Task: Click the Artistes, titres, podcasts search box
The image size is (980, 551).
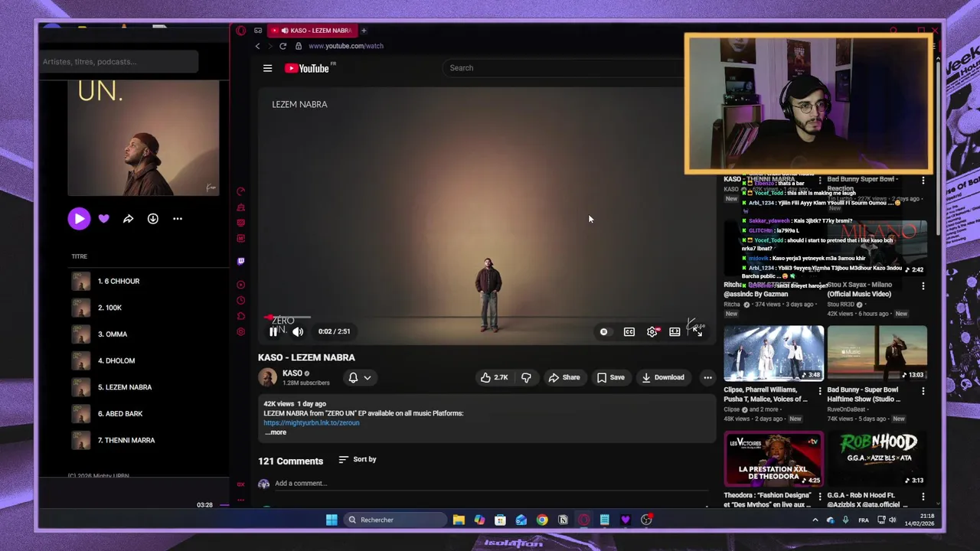Action: tap(119, 62)
